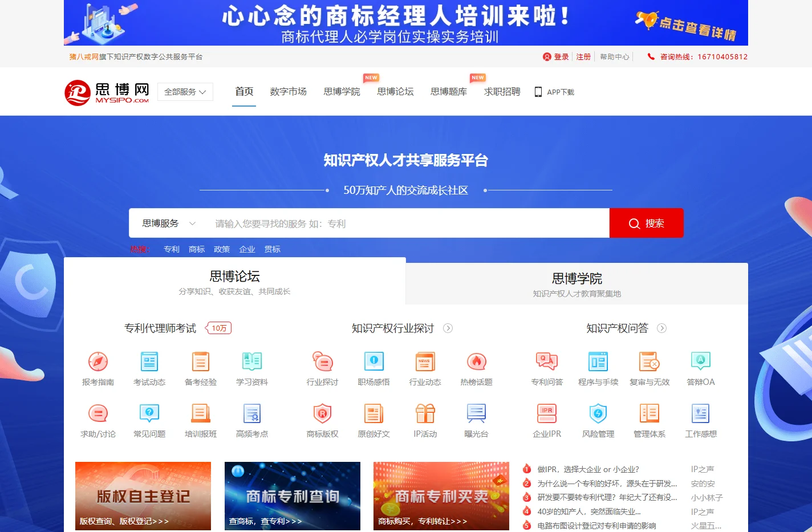Open article 电路布图设计登记对专利申请的影响
812x532 pixels.
coord(596,526)
